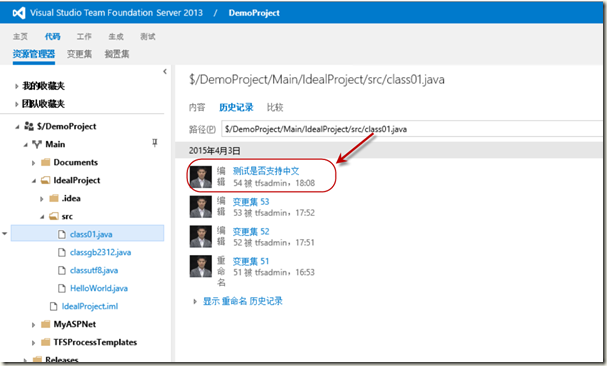The height and width of the screenshot is (366, 607).
Task: Click the Main branch icon
Action: click(37, 144)
